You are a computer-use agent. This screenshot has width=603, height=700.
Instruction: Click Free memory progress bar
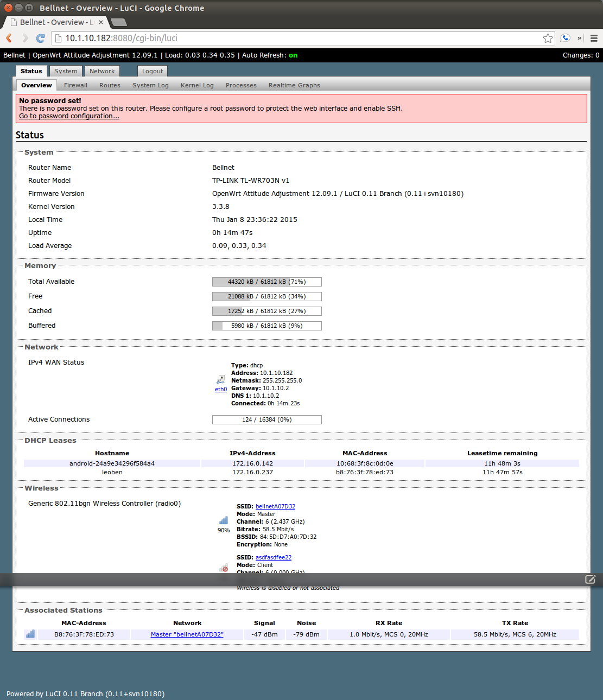[267, 296]
